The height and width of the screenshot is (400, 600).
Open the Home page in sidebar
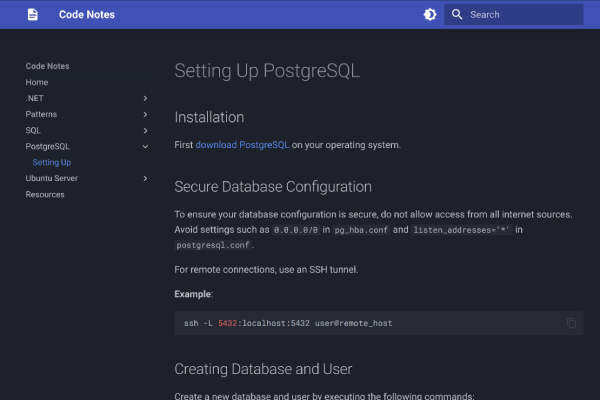point(37,82)
